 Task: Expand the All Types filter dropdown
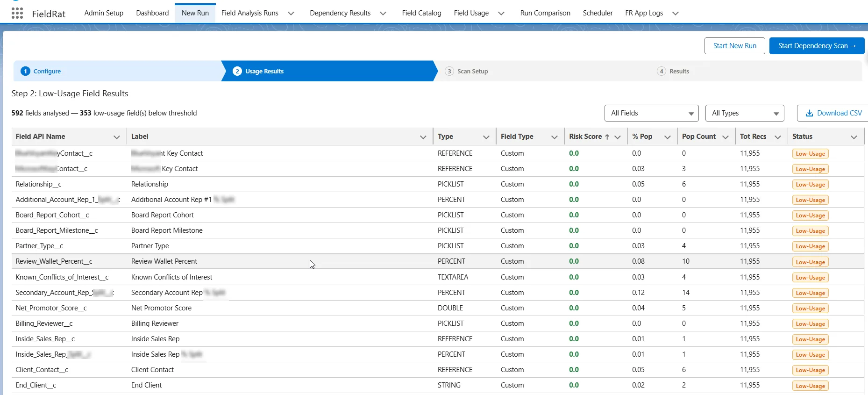pos(745,113)
